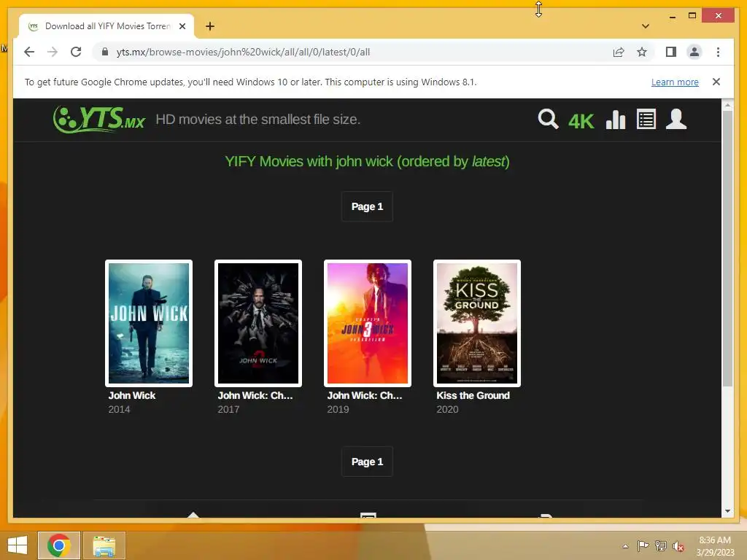Click the John Wick title link dated 2014
Viewport: 747px width, 560px height.
click(132, 395)
